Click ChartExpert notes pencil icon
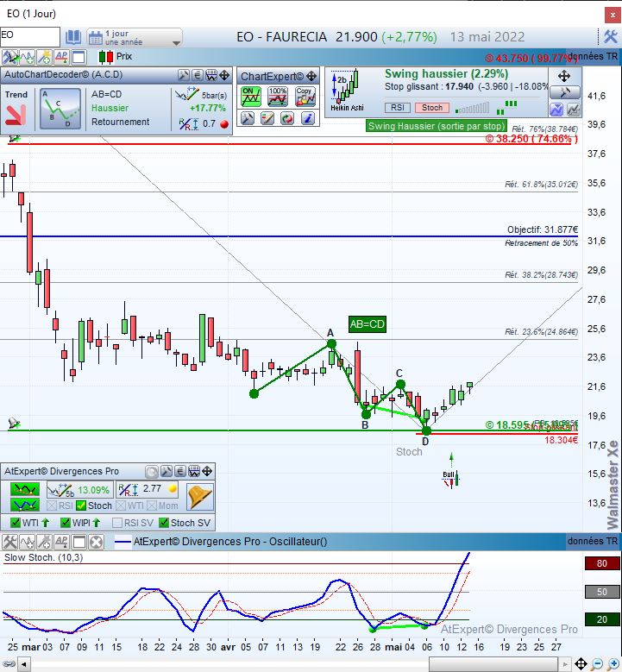 tap(267, 118)
